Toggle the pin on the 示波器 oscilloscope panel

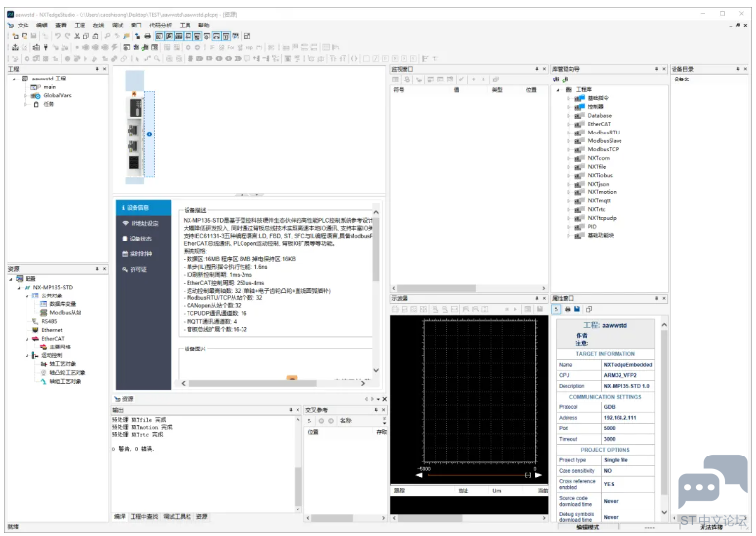pos(537,298)
